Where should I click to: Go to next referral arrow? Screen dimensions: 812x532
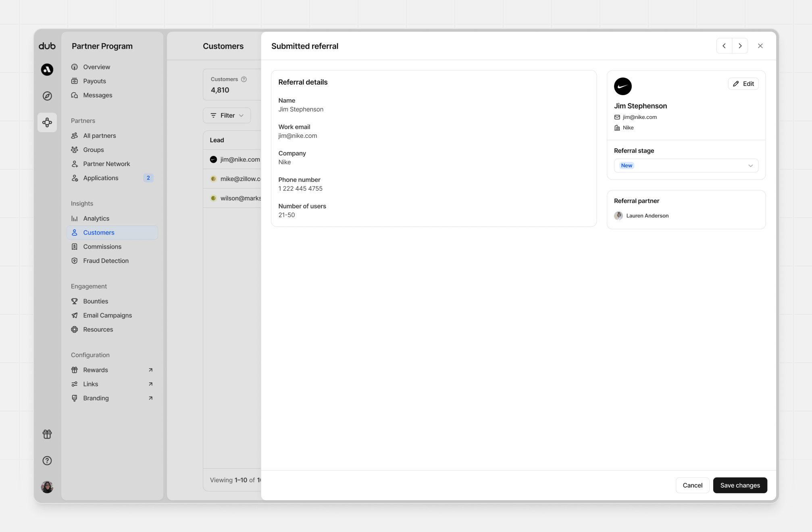click(740, 46)
